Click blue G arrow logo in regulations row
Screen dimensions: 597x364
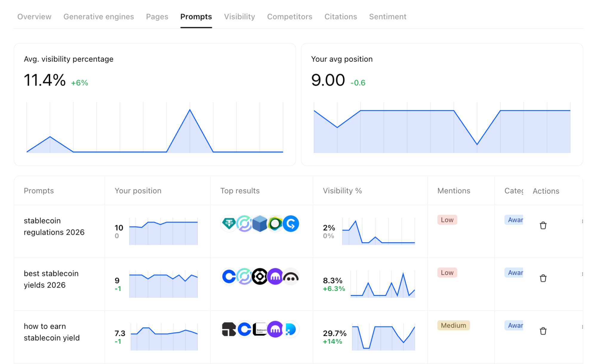click(291, 223)
